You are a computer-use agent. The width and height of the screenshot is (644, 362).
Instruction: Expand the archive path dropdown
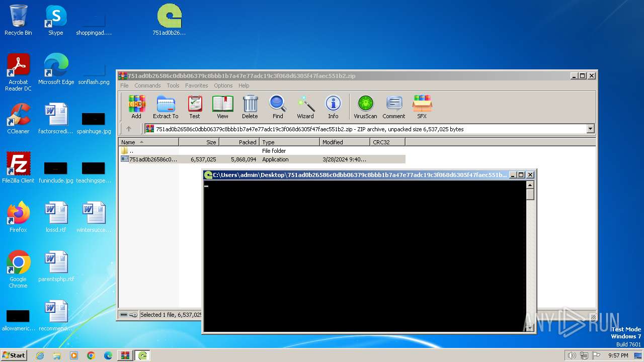pos(590,129)
